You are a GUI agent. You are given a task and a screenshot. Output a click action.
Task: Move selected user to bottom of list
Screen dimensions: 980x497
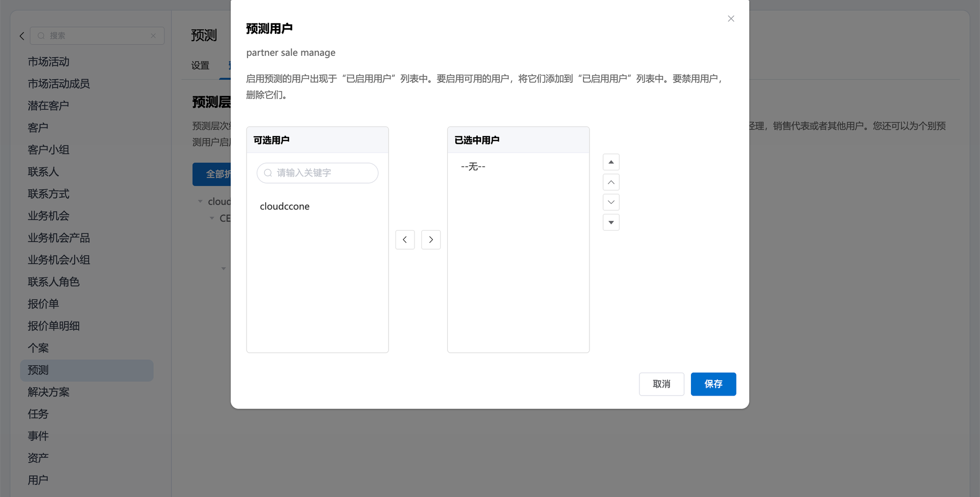tap(611, 222)
